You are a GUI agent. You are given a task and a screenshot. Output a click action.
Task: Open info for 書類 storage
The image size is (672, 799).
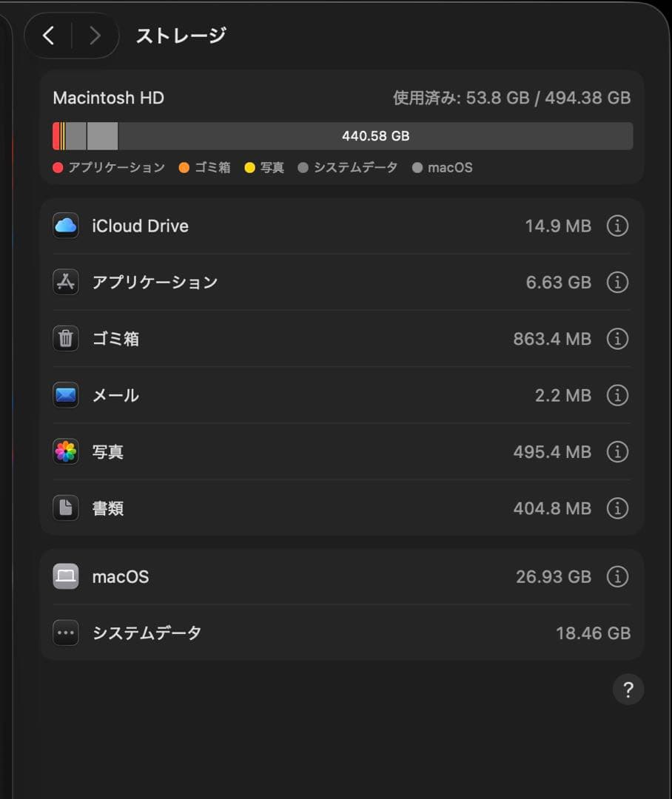[x=617, y=508]
